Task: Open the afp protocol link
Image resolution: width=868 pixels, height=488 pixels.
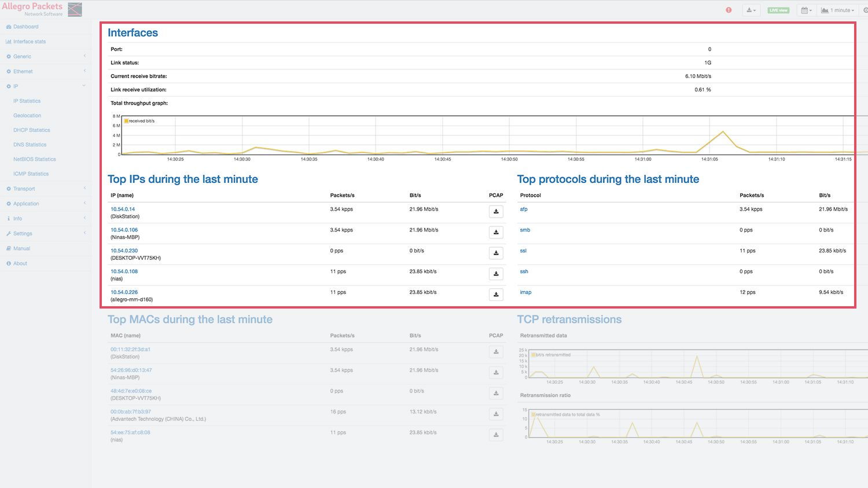Action: point(524,210)
